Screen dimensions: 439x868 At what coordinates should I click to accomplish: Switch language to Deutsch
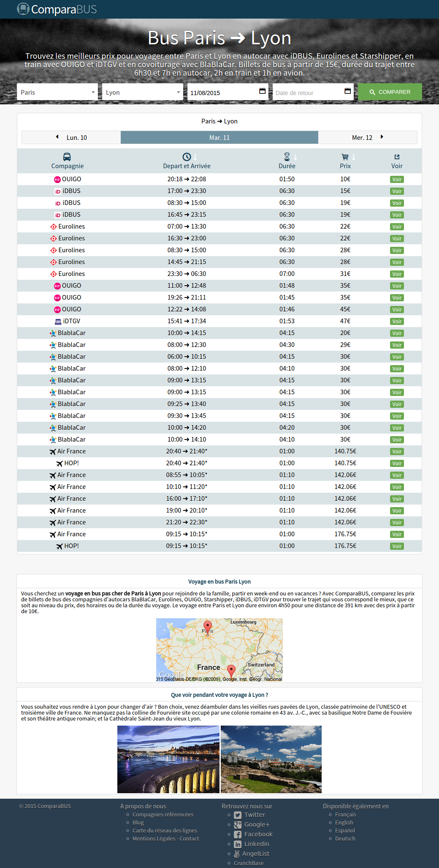click(x=345, y=839)
